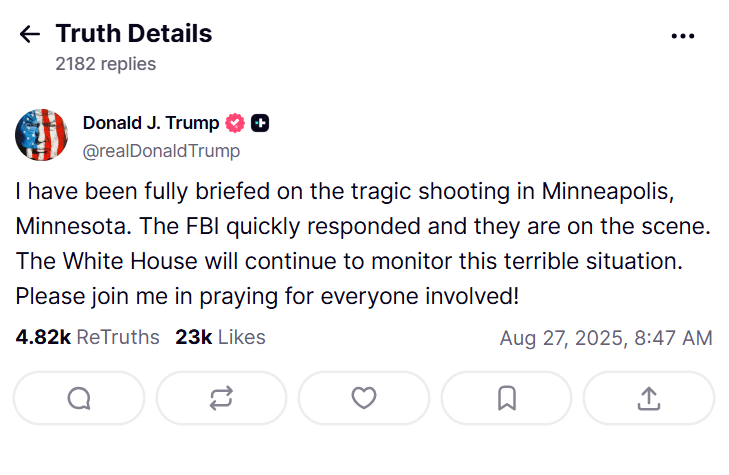View the 23k Likes list
The height and width of the screenshot is (475, 729).
(x=220, y=337)
